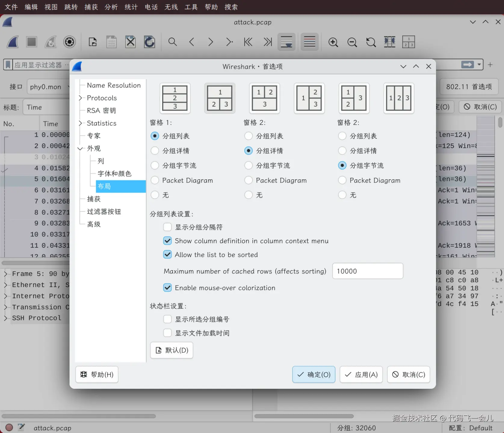Expand the Statistics tree node
Viewport: 504px width, 433px height.
click(80, 123)
